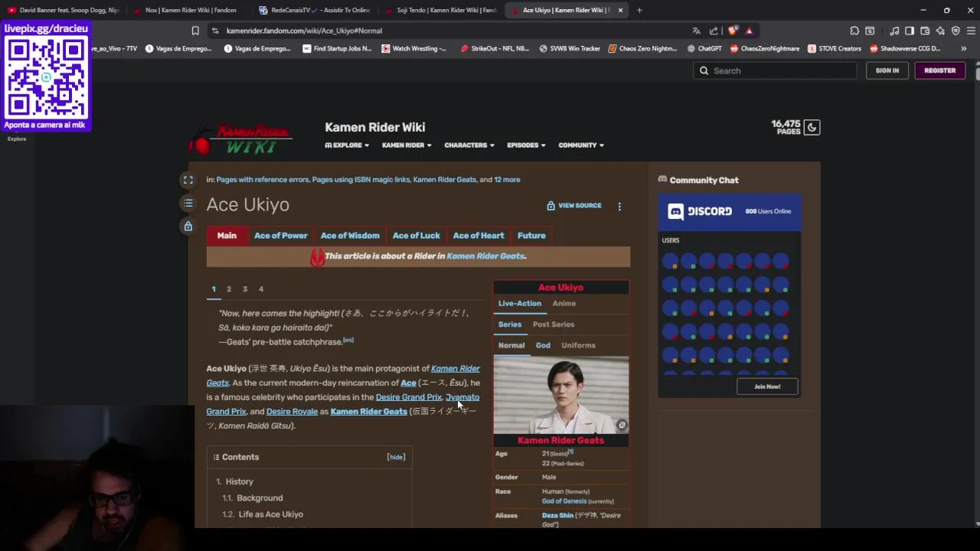Select infobox Anime tab
This screenshot has height=551, width=980.
click(x=564, y=304)
